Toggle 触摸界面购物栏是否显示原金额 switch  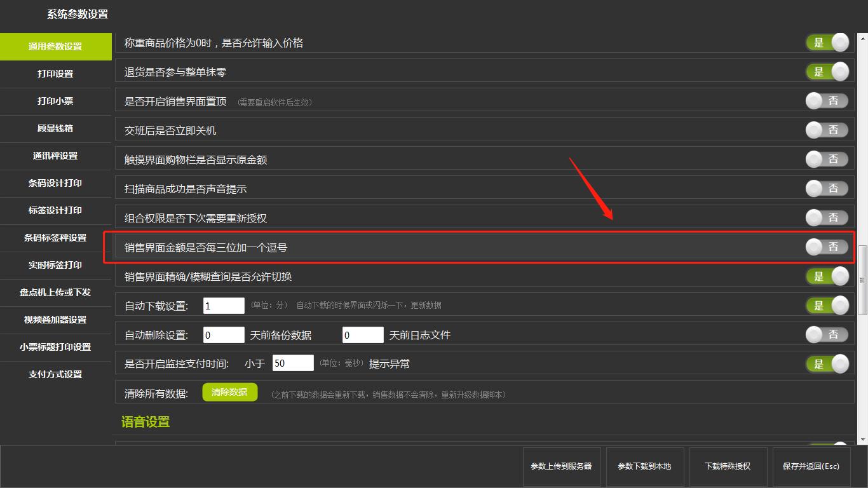point(827,159)
